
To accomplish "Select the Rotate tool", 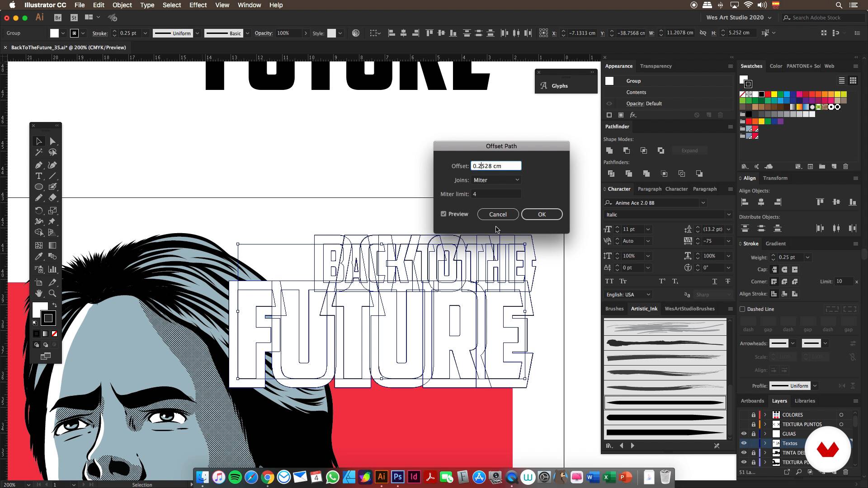I will pyautogui.click(x=39, y=211).
